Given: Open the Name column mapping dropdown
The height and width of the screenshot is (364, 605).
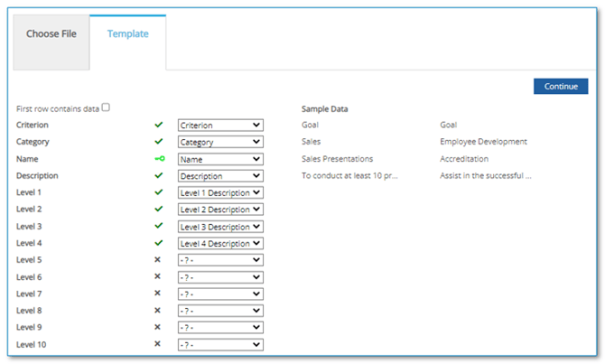Looking at the screenshot, I should point(220,159).
